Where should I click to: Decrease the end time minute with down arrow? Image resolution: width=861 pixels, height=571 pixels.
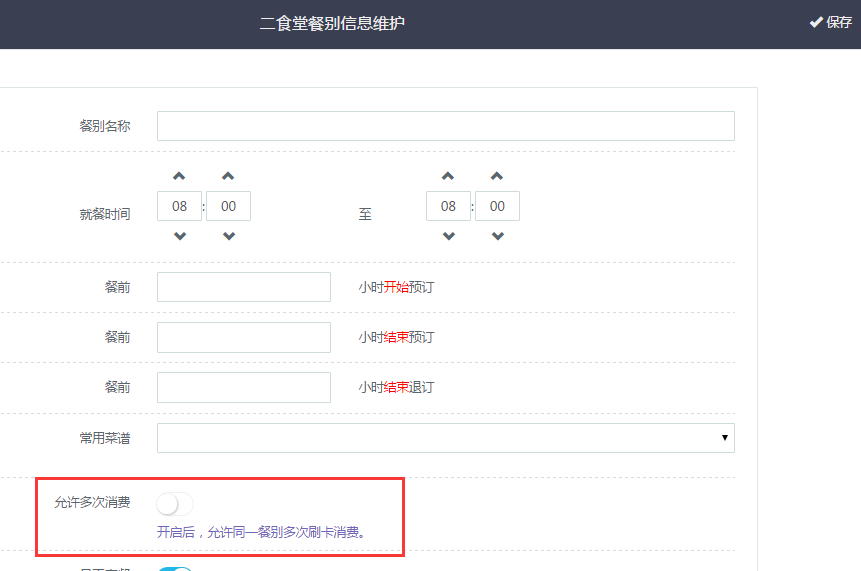tap(497, 236)
